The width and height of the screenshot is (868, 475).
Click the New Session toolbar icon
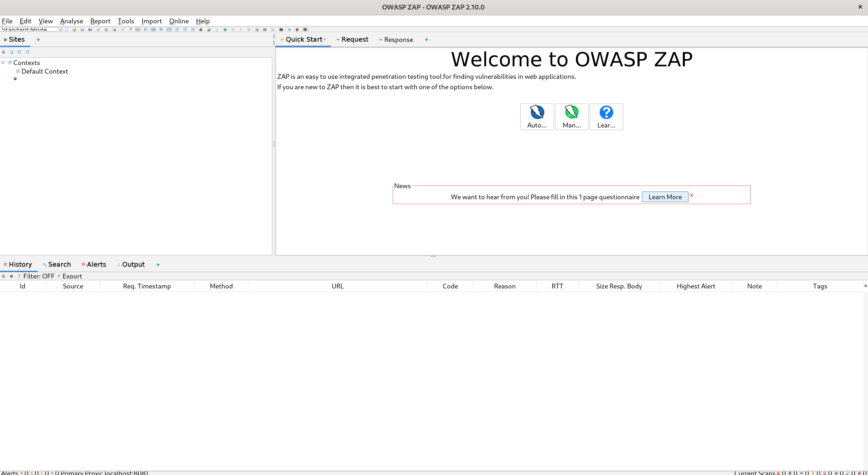tap(66, 30)
